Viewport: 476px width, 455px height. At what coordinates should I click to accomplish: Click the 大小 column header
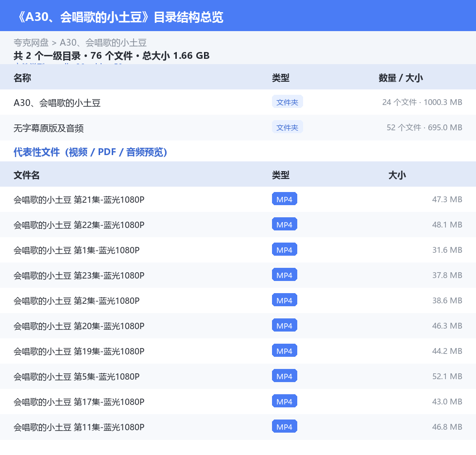[397, 175]
